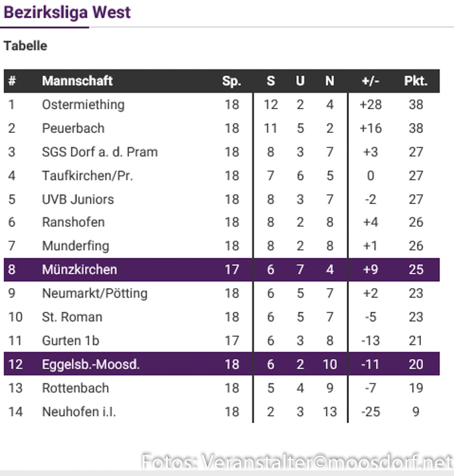Click the +/- column header

tap(371, 81)
